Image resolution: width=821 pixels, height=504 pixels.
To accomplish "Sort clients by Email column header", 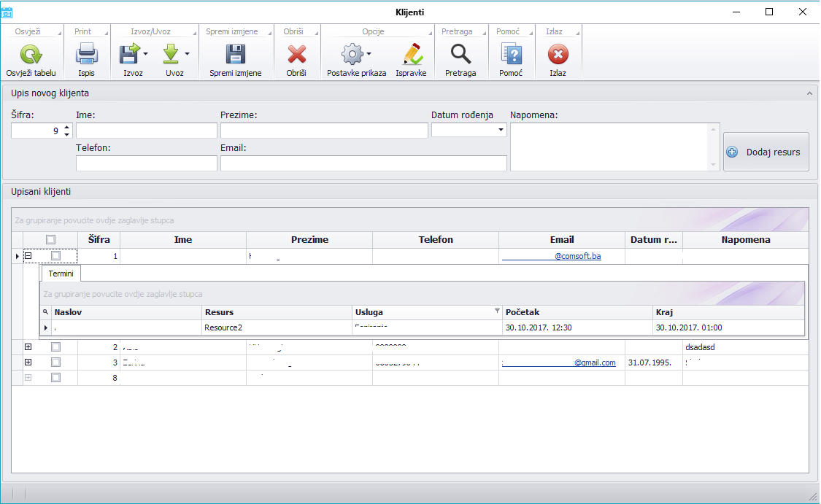I will 562,240.
